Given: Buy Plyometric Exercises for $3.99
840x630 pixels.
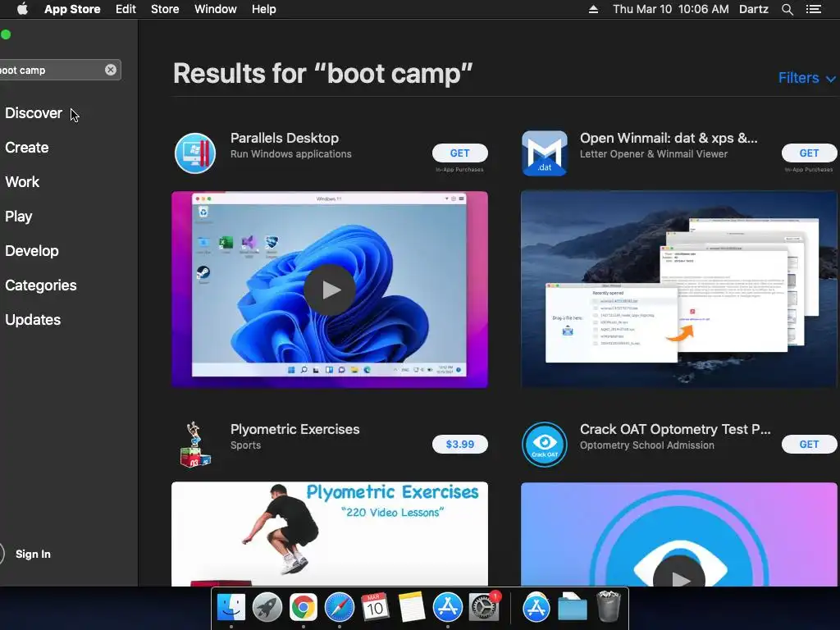Looking at the screenshot, I should pyautogui.click(x=459, y=444).
